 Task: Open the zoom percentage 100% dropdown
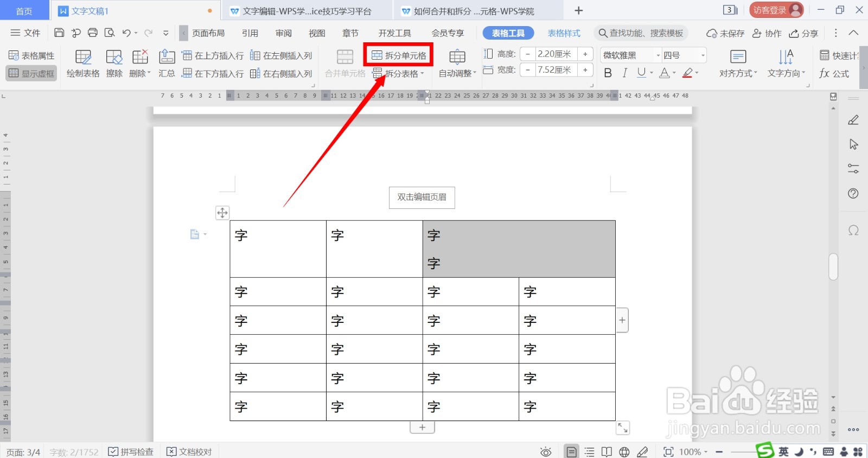(693, 452)
